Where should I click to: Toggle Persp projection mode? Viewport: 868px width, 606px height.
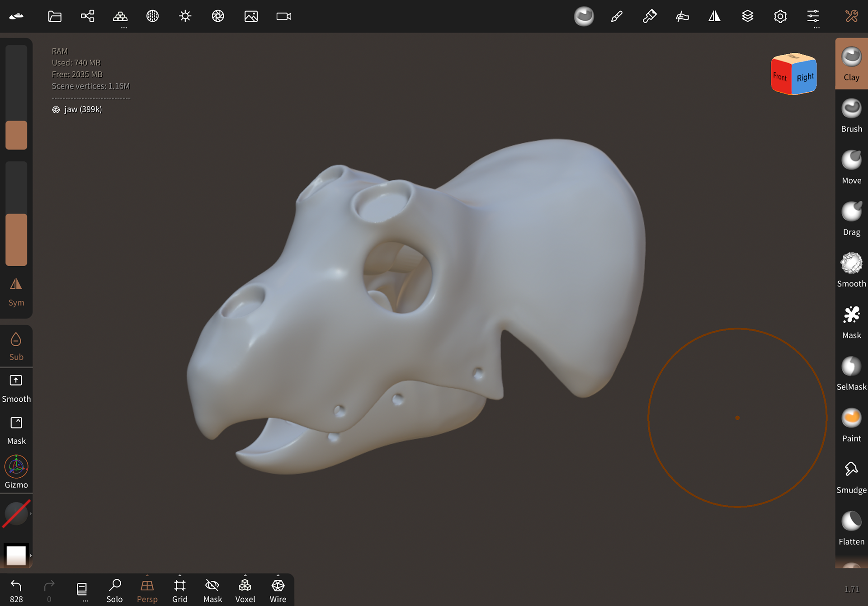[147, 587]
